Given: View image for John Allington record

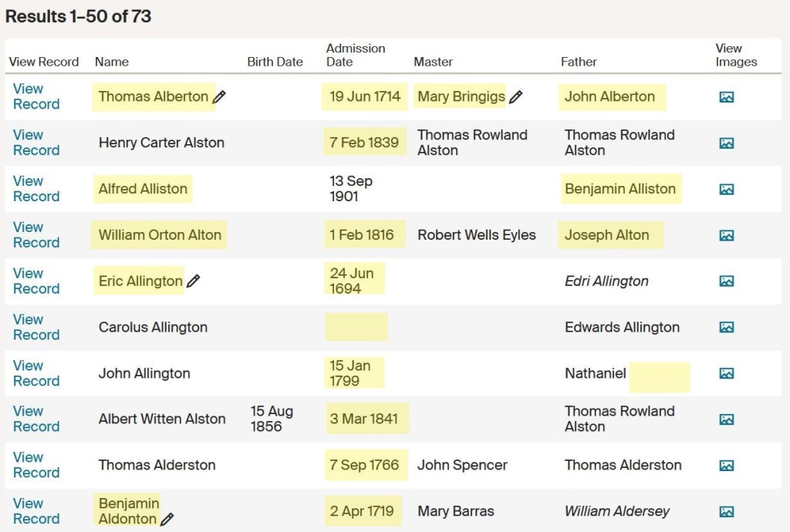Looking at the screenshot, I should pos(726,374).
